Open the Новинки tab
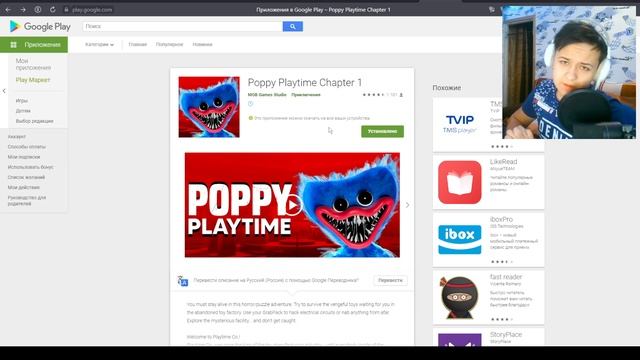The height and width of the screenshot is (360, 640). [x=202, y=44]
